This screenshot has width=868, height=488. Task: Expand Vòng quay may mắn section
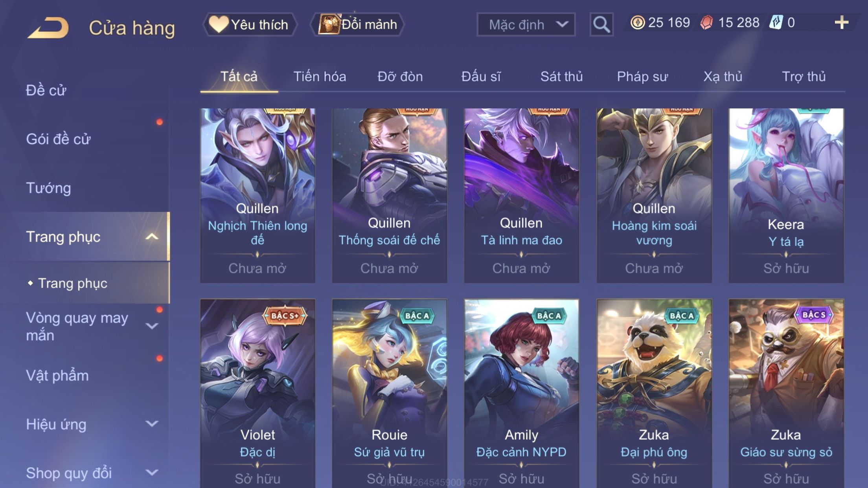point(152,326)
